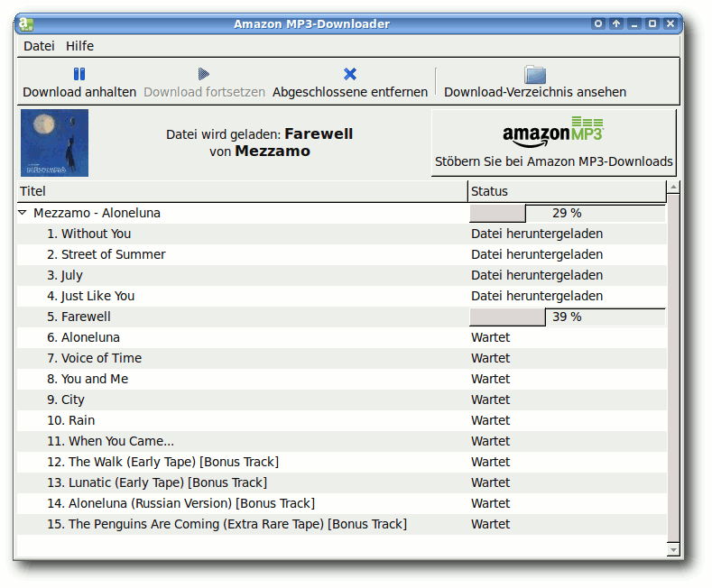This screenshot has height=588, width=712.
Task: Select track '15. The Penguins Are Coming'
Action: click(x=227, y=524)
